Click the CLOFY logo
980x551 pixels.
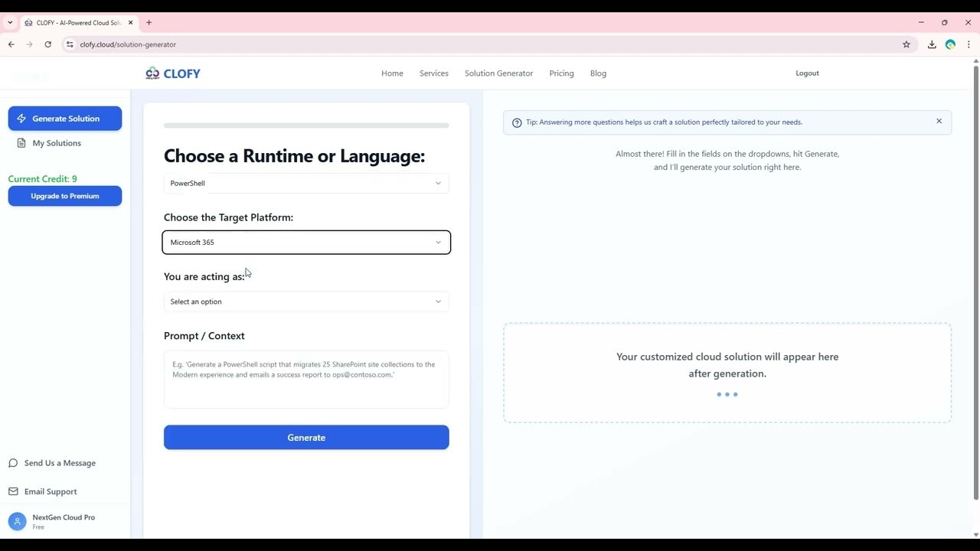(173, 73)
